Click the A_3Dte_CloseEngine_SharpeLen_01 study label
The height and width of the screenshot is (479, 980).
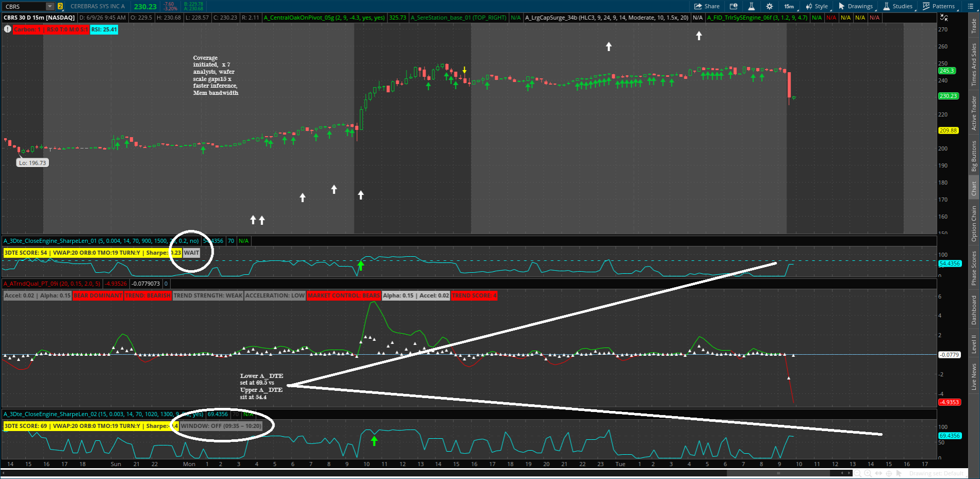[x=101, y=241]
